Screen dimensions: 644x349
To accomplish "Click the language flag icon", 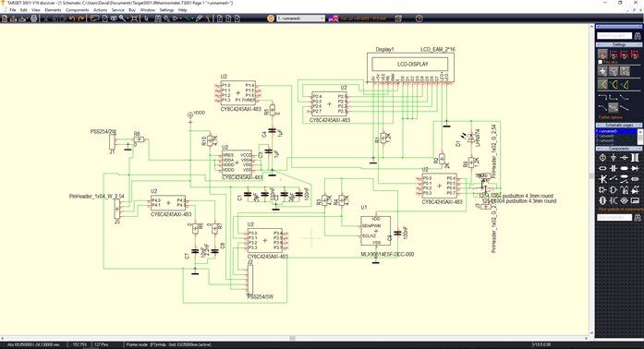I will pyautogui.click(x=334, y=18).
